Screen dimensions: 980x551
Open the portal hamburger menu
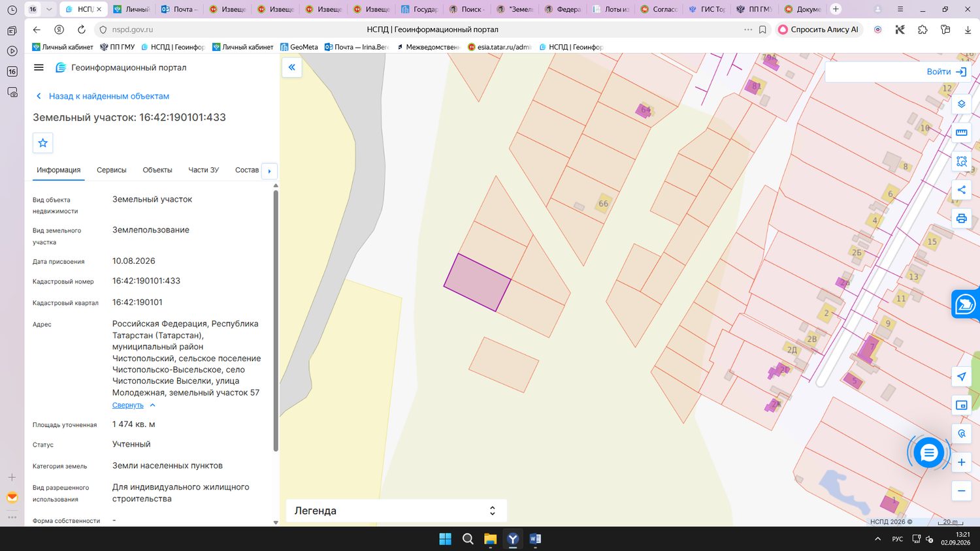[x=39, y=67]
